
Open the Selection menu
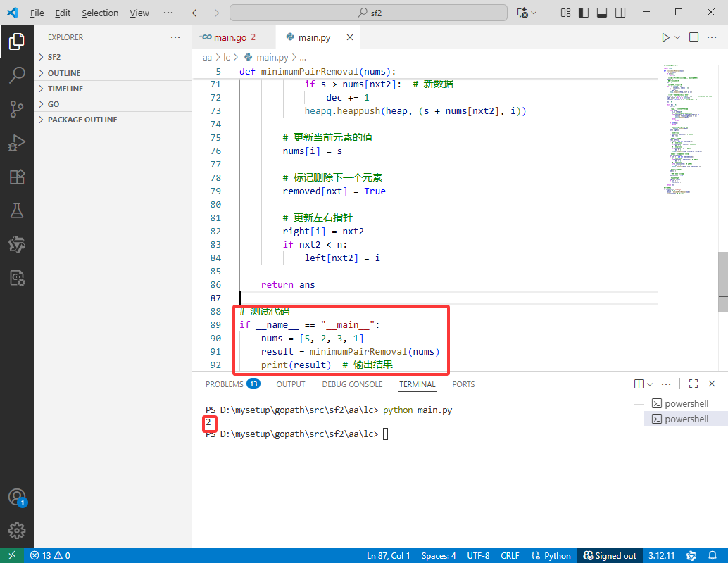[100, 13]
